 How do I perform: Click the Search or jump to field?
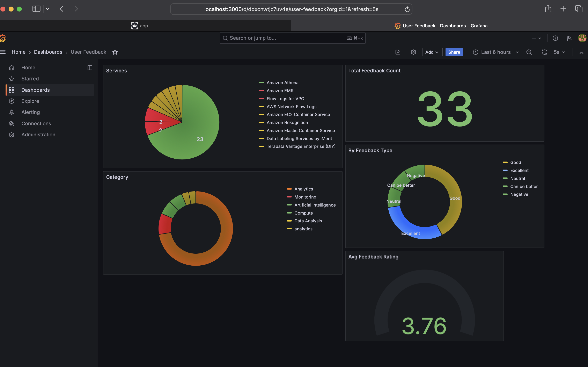click(x=286, y=38)
